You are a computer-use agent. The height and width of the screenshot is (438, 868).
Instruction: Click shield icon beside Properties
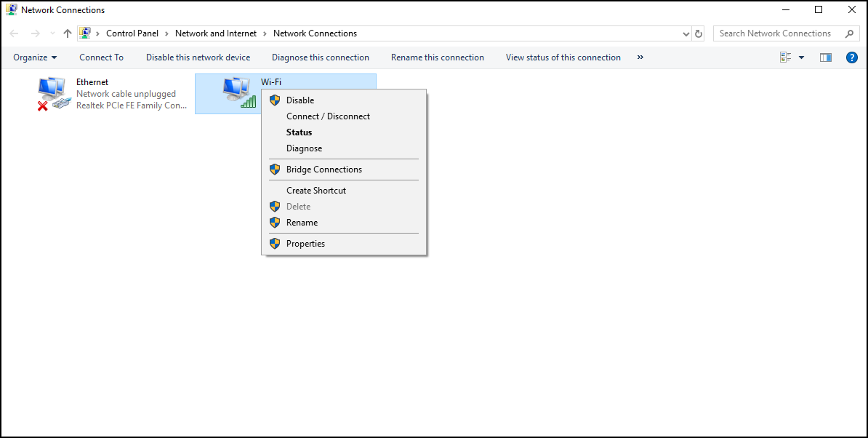tap(275, 244)
